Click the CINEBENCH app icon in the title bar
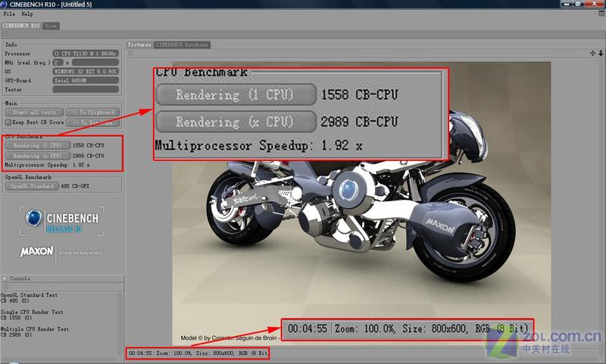The height and width of the screenshot is (364, 606). click(4, 5)
